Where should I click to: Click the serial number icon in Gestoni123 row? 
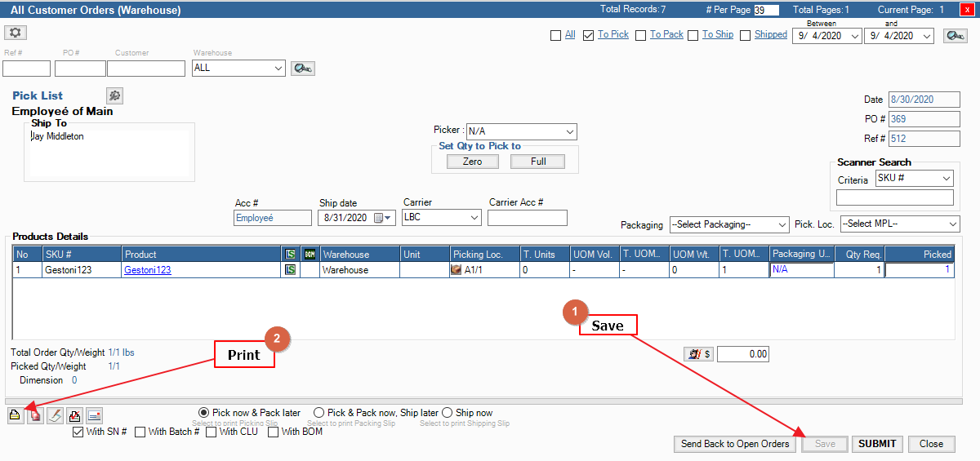(x=290, y=270)
